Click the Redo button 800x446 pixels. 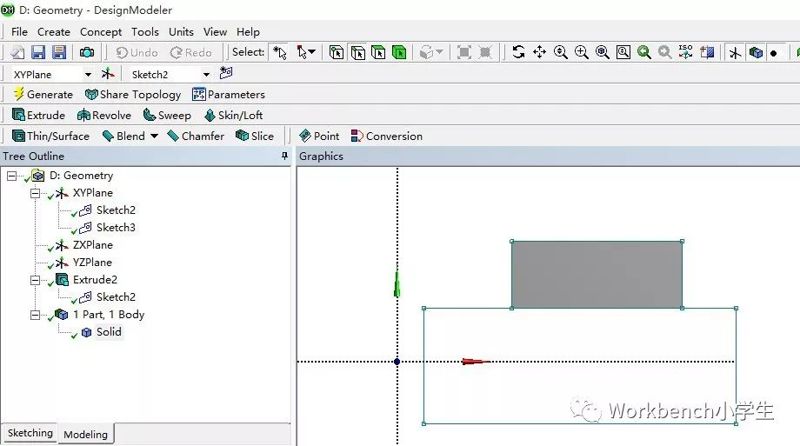(x=191, y=53)
